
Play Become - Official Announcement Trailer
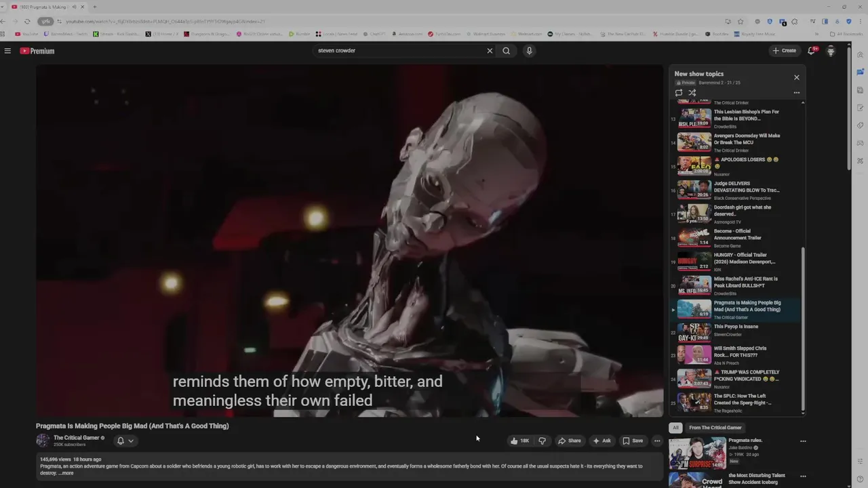pyautogui.click(x=736, y=238)
